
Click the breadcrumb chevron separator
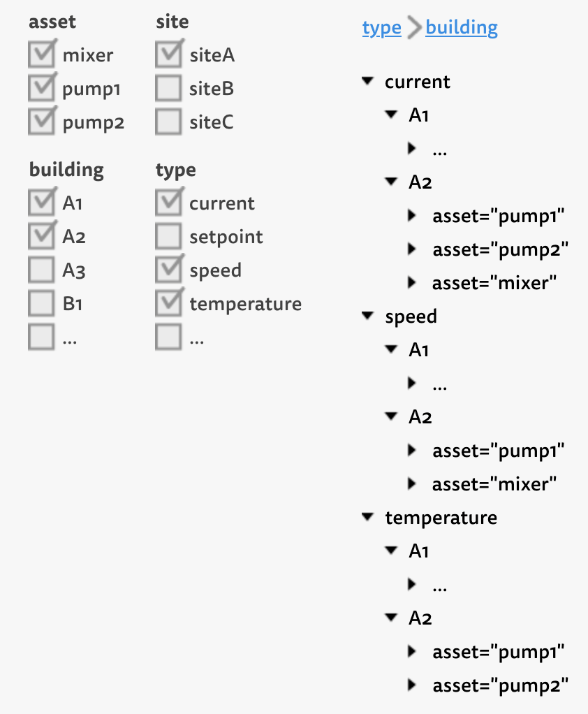(x=413, y=29)
